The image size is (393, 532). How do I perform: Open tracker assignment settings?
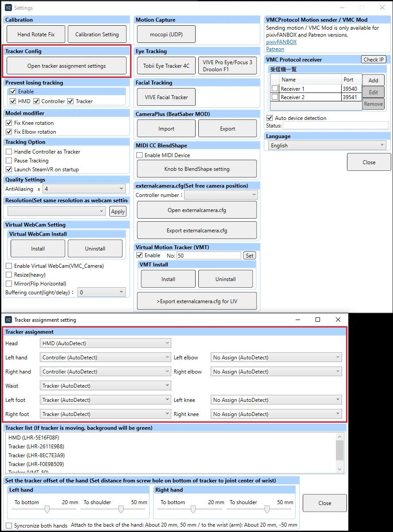[67, 66]
